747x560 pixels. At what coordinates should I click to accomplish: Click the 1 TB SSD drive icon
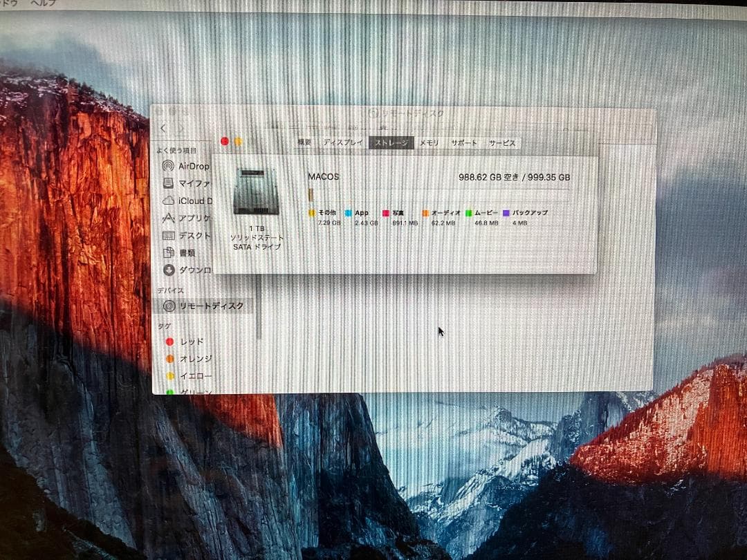tap(257, 190)
